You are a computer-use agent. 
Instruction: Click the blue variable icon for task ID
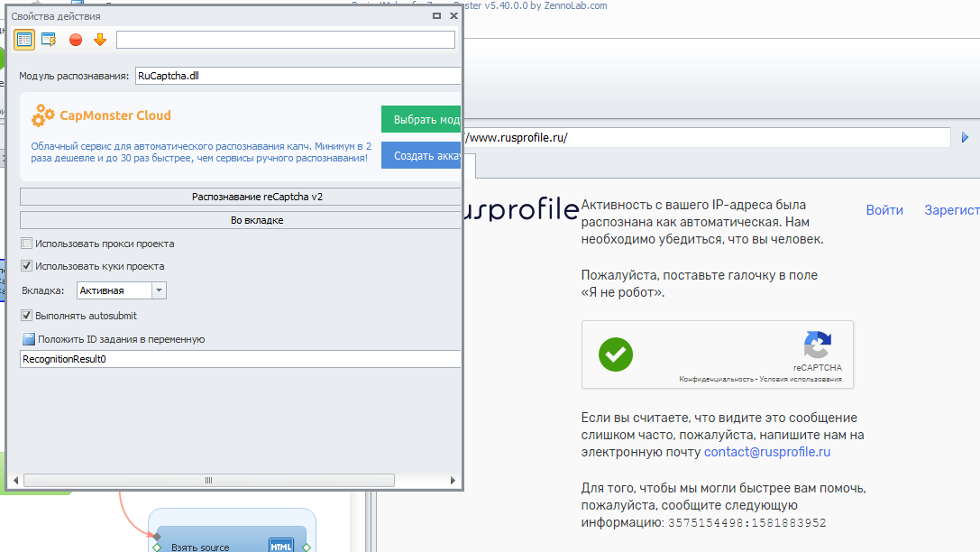click(x=29, y=339)
